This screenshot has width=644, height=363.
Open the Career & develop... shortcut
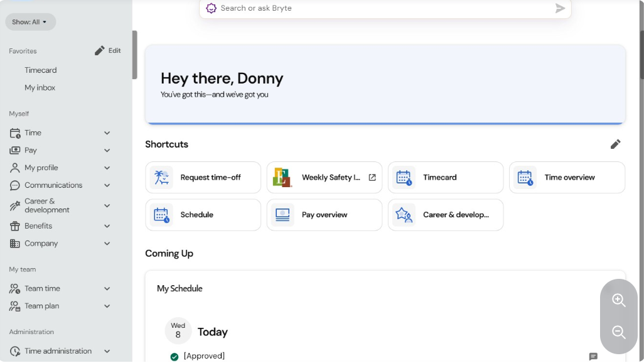446,215
